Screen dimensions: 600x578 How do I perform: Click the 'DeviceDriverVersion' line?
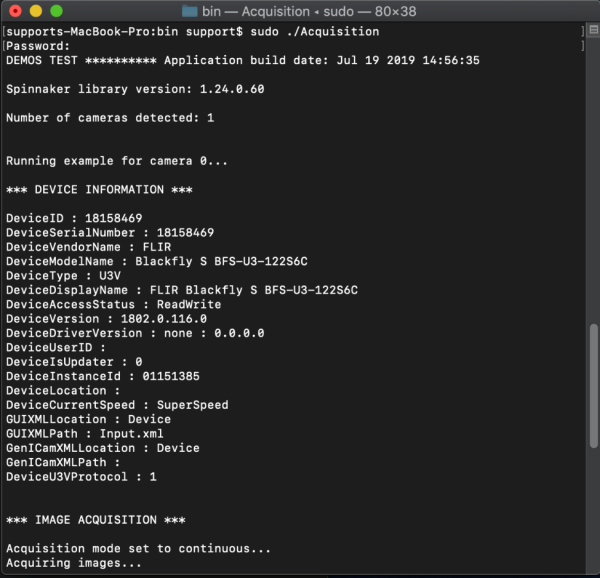(x=135, y=333)
